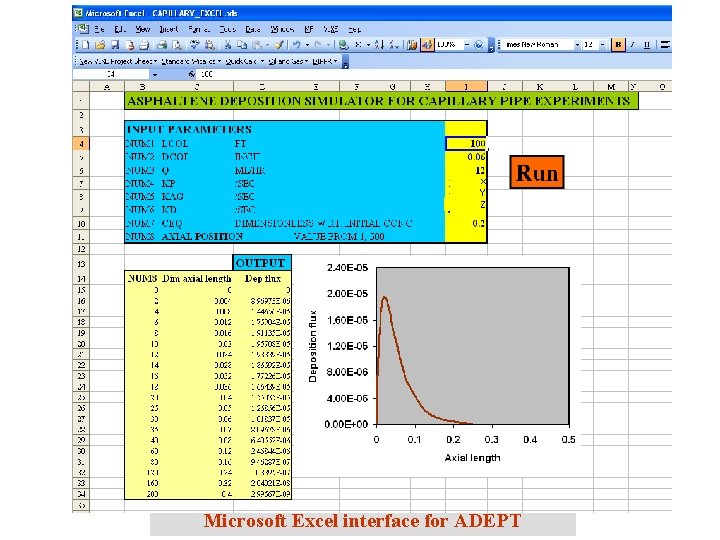Click the AutoSum sigma icon

[x=358, y=45]
